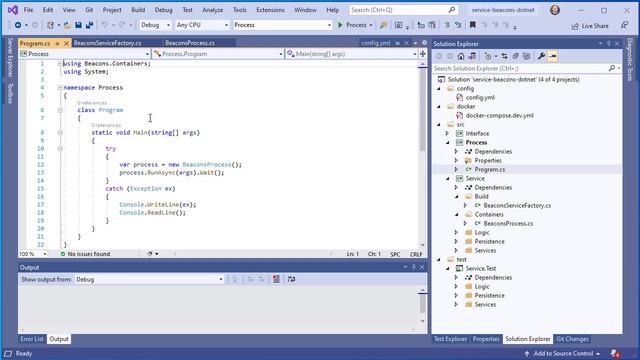Click Pending Changes Filter clock icon

point(488,56)
